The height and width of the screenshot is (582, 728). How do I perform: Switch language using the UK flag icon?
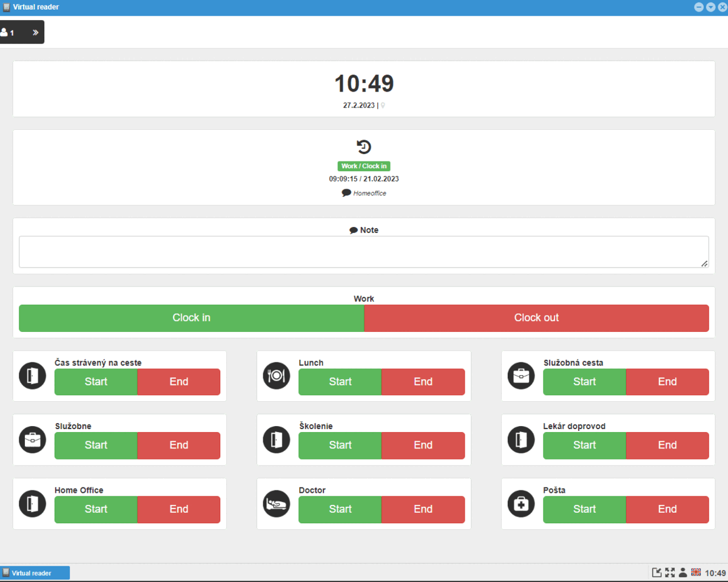click(696, 572)
